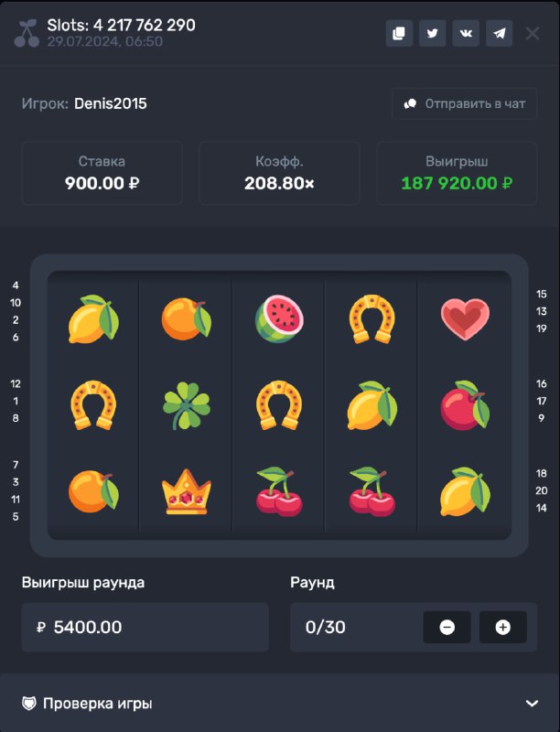Share result on VK
The height and width of the screenshot is (732, 560).
(x=466, y=33)
